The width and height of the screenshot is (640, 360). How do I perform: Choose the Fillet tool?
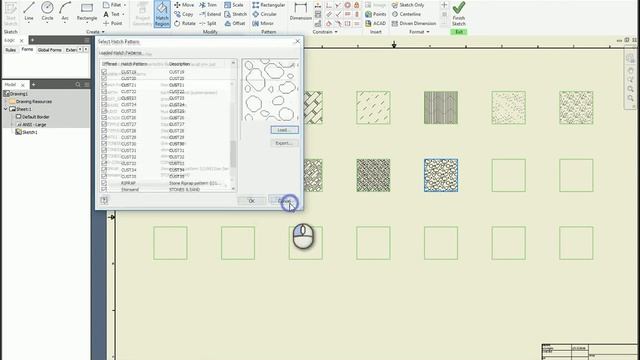coord(112,5)
